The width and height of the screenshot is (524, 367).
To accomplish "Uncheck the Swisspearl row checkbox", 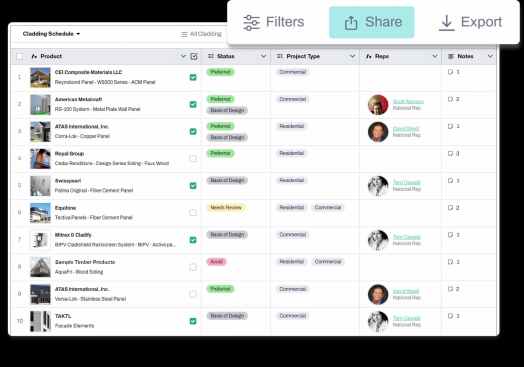I will pyautogui.click(x=193, y=186).
